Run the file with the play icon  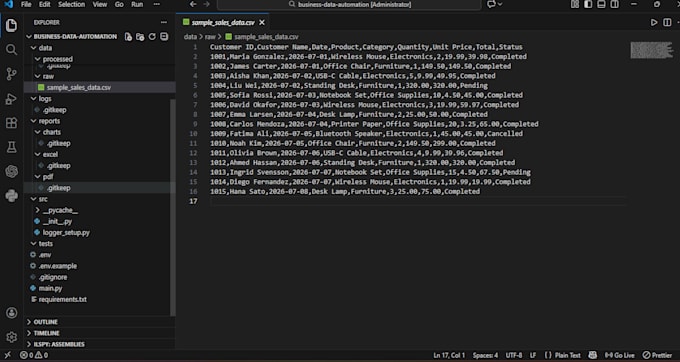point(654,23)
